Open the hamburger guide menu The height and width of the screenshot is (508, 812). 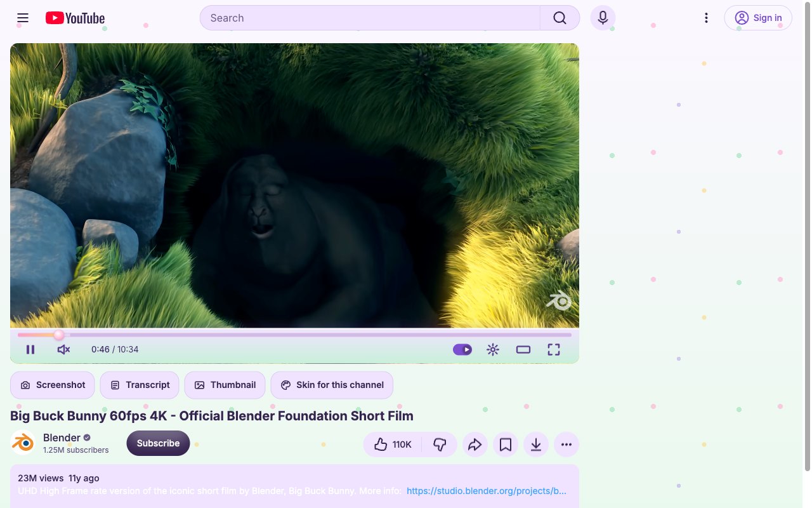(23, 18)
